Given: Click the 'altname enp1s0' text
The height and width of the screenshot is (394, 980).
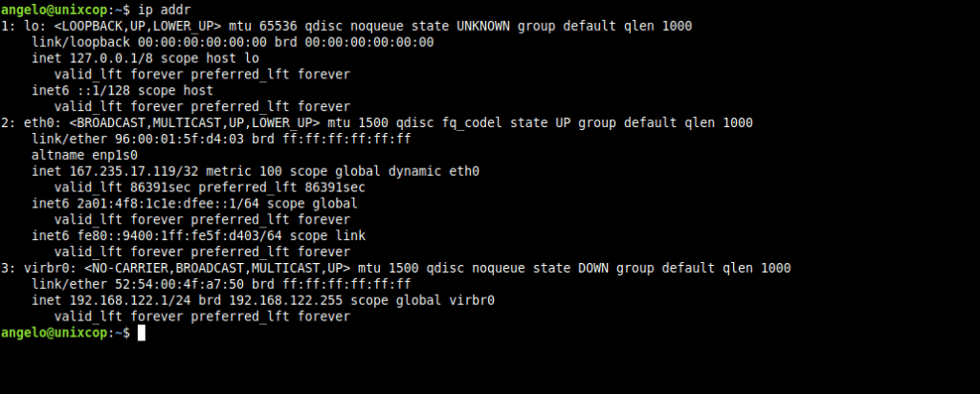Looking at the screenshot, I should [85, 155].
